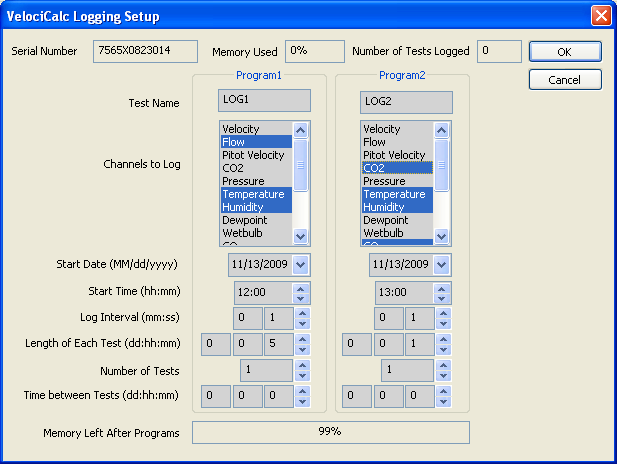
Task: Increase Program2 Start Time 13:00
Action: point(442,289)
